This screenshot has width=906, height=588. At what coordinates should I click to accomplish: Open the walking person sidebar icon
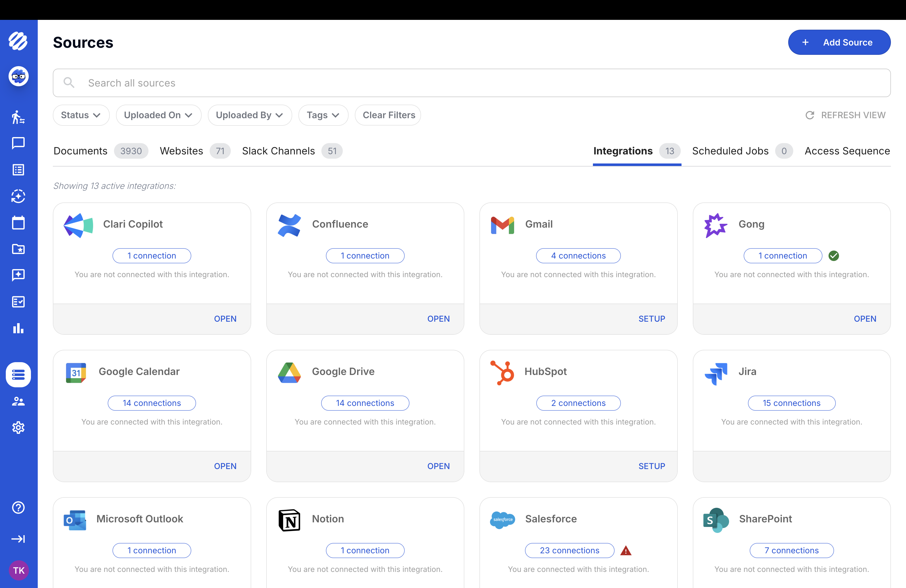pos(18,117)
